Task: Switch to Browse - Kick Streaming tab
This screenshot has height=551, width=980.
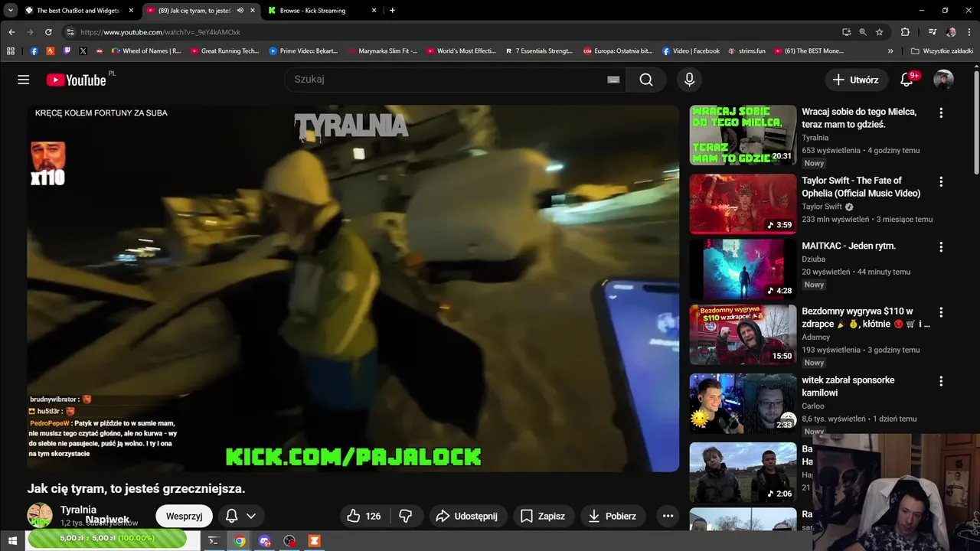Action: click(x=322, y=11)
